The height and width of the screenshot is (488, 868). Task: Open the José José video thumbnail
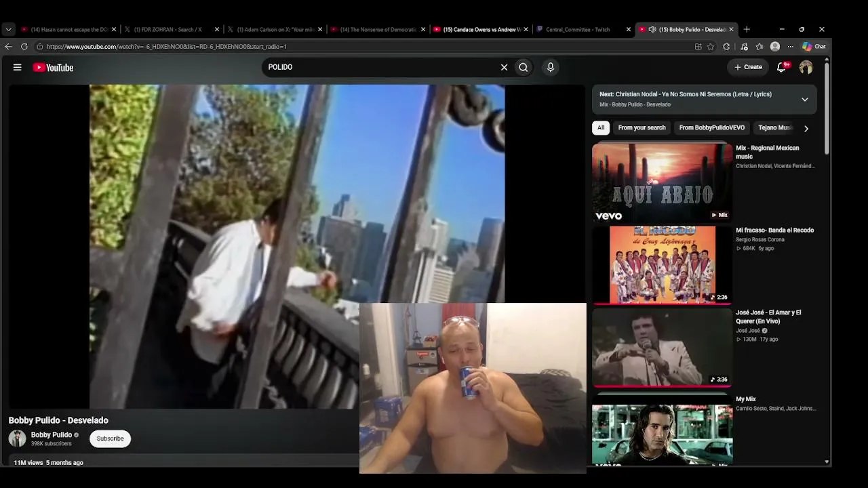(663, 347)
